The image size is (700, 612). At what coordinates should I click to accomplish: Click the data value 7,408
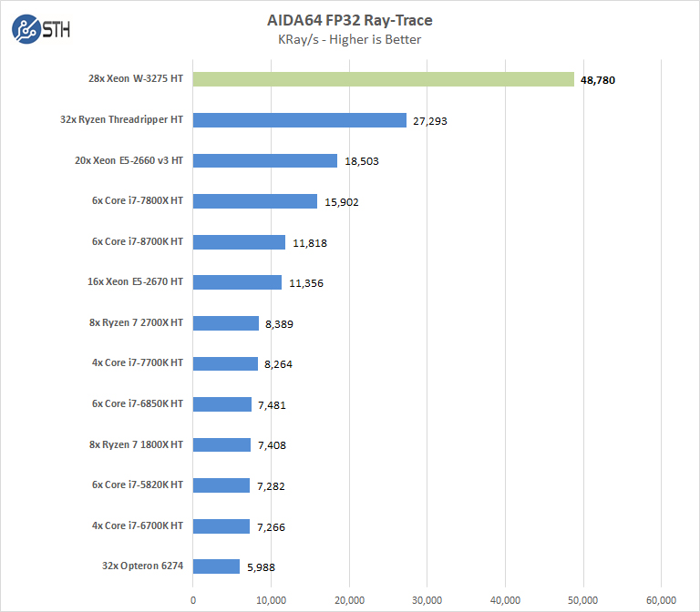click(272, 445)
